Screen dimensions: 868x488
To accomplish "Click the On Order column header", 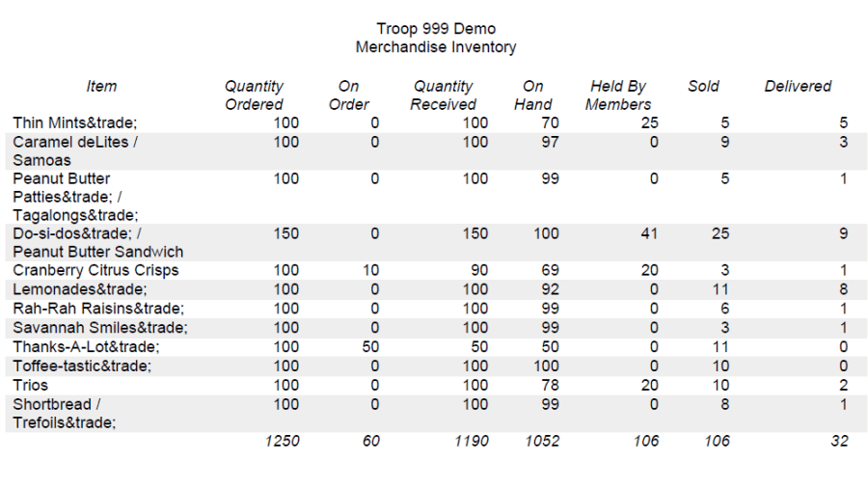I will [349, 95].
